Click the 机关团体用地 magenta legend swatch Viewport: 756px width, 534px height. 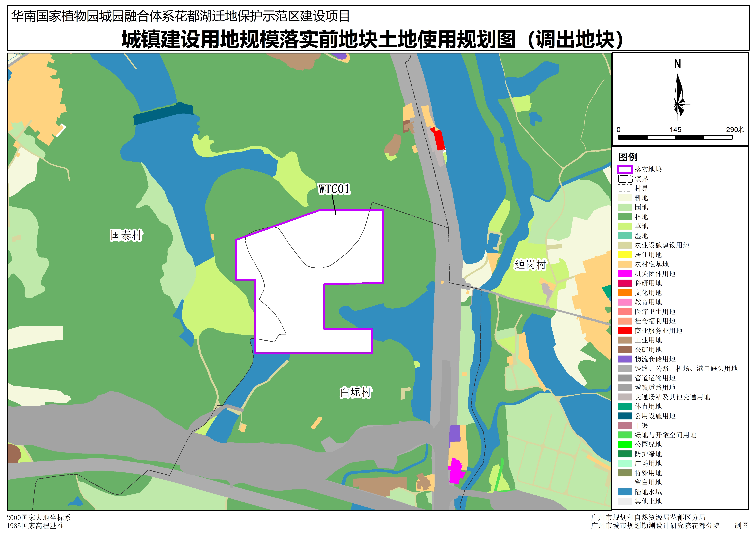tap(625, 274)
